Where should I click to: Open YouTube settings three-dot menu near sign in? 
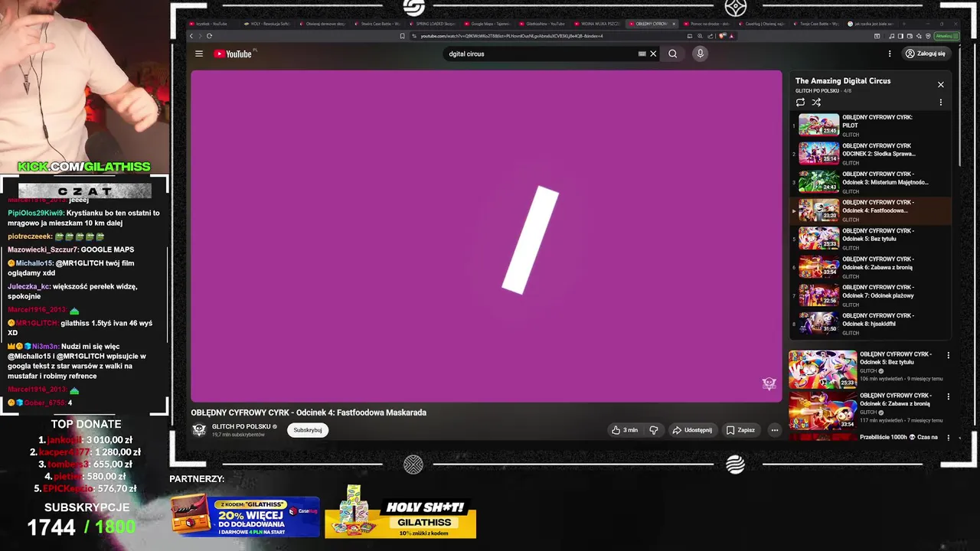pos(890,54)
